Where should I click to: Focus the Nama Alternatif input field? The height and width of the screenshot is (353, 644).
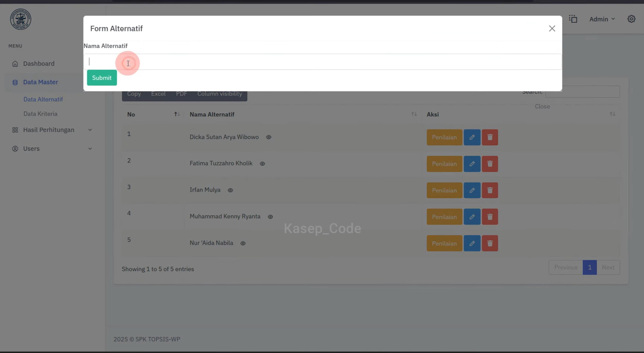[323, 62]
